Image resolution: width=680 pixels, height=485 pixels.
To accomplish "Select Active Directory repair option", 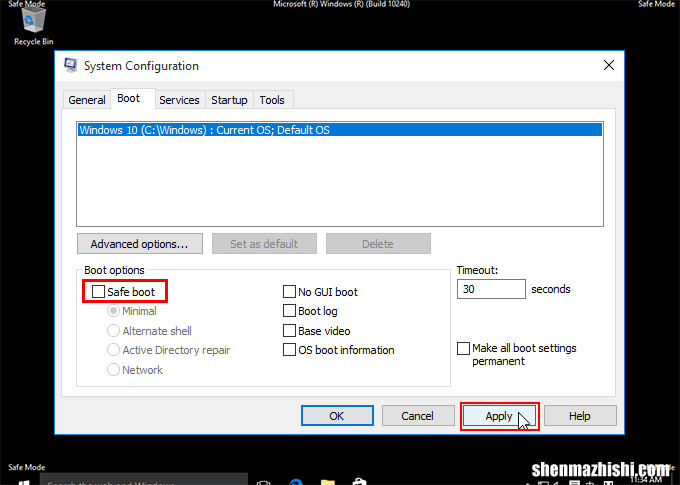I will (113, 350).
